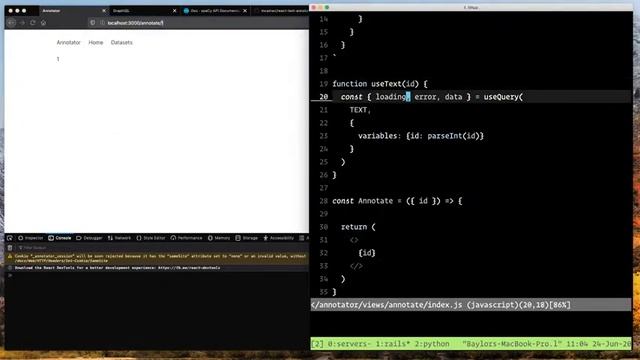640x360 pixels.
Task: Open the Inspector devtools panel
Action: point(31,238)
